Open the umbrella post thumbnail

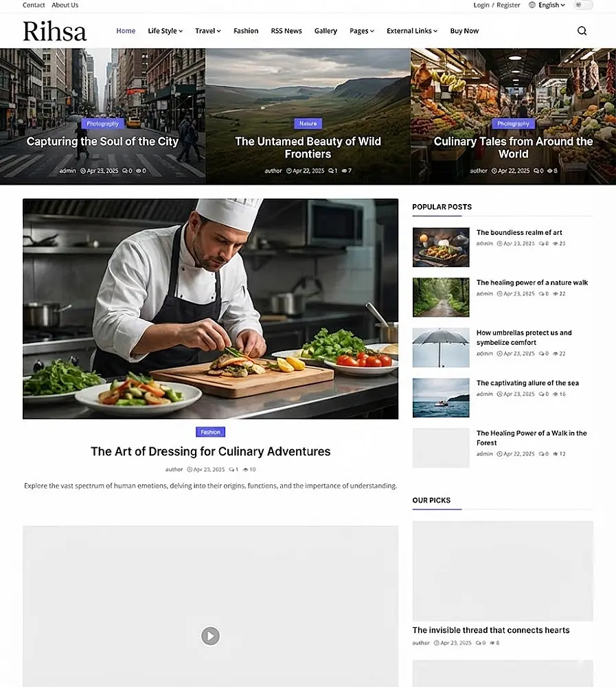[441, 348]
